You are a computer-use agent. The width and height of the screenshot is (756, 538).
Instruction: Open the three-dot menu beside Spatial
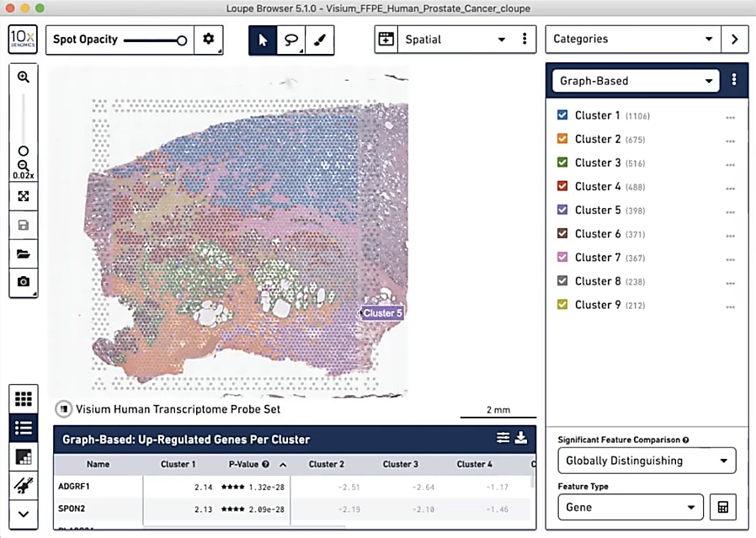(524, 39)
